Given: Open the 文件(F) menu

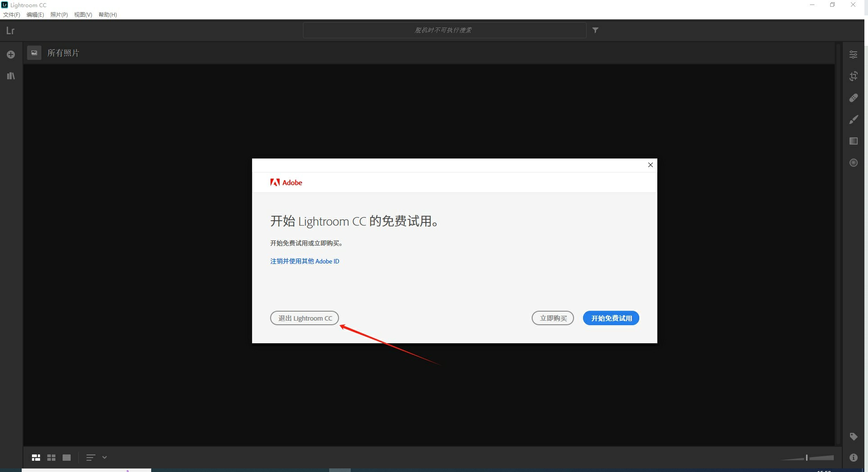Looking at the screenshot, I should pyautogui.click(x=12, y=15).
